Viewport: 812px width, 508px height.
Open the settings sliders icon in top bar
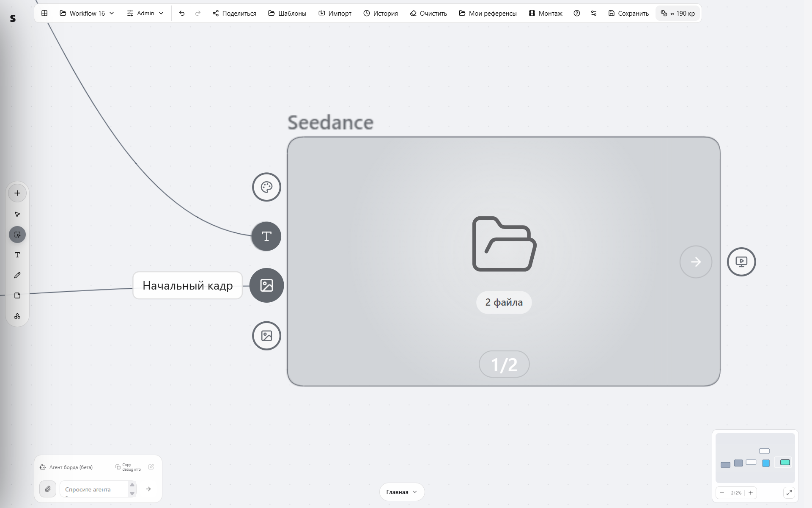[x=594, y=13]
